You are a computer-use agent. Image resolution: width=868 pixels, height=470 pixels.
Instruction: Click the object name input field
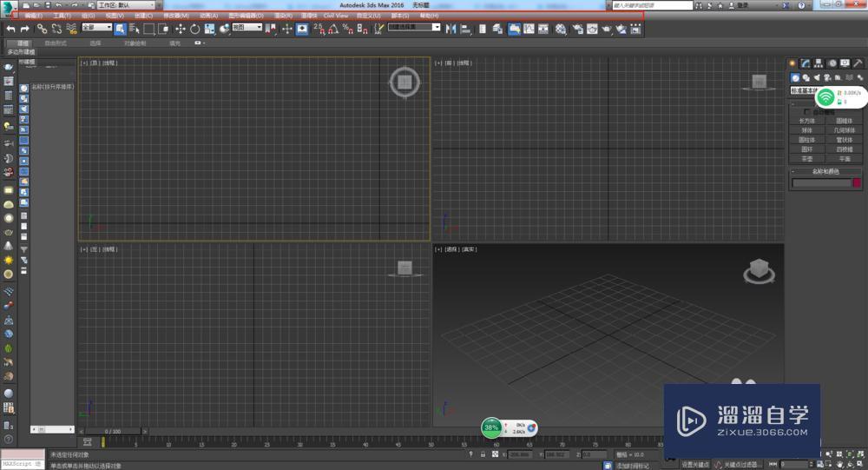(x=821, y=183)
